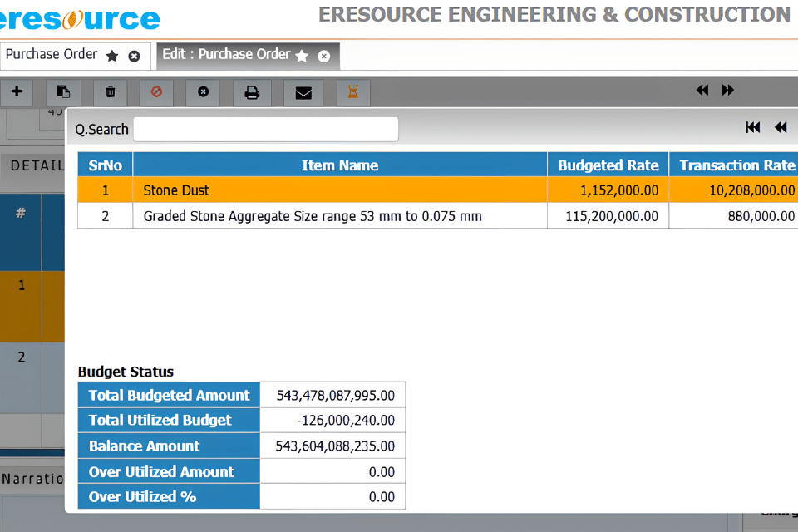This screenshot has height=532, width=798.
Task: Click the printer icon in toolbar
Action: [x=252, y=92]
